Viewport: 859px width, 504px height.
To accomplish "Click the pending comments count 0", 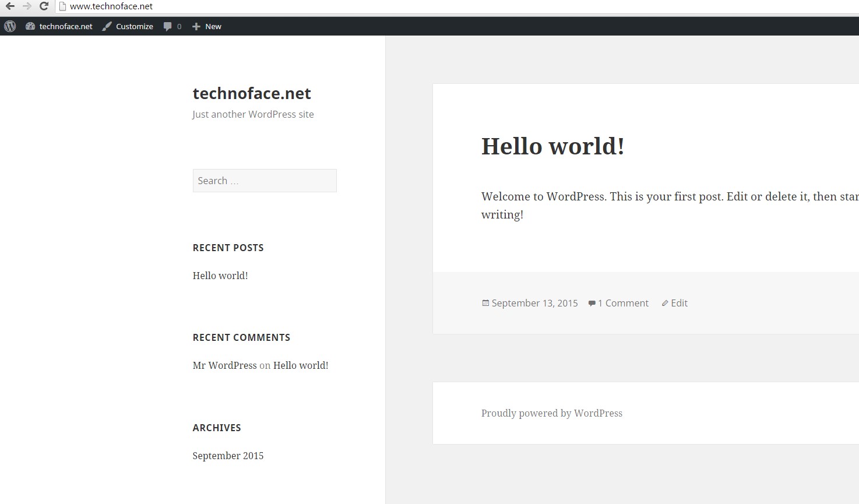I will pos(179,26).
